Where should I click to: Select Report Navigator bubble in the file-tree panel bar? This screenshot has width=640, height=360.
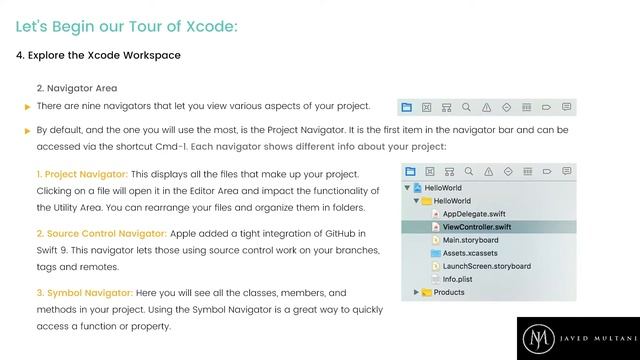point(567,171)
